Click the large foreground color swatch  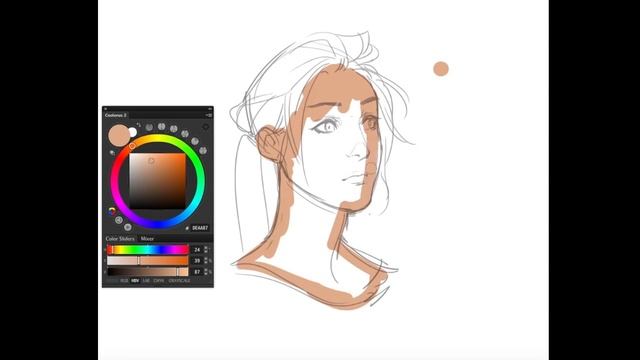(x=119, y=136)
